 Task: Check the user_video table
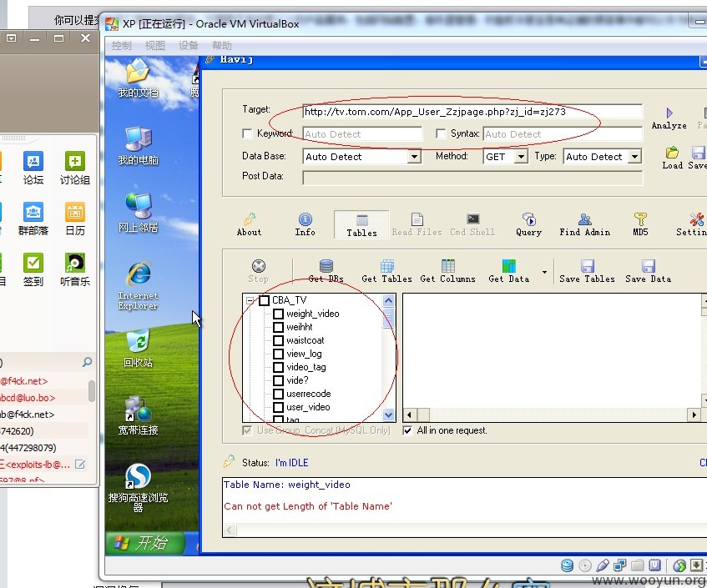pyautogui.click(x=278, y=407)
